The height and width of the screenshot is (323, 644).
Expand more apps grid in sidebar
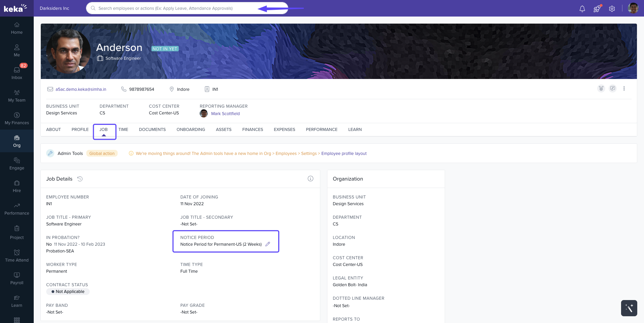point(17,319)
